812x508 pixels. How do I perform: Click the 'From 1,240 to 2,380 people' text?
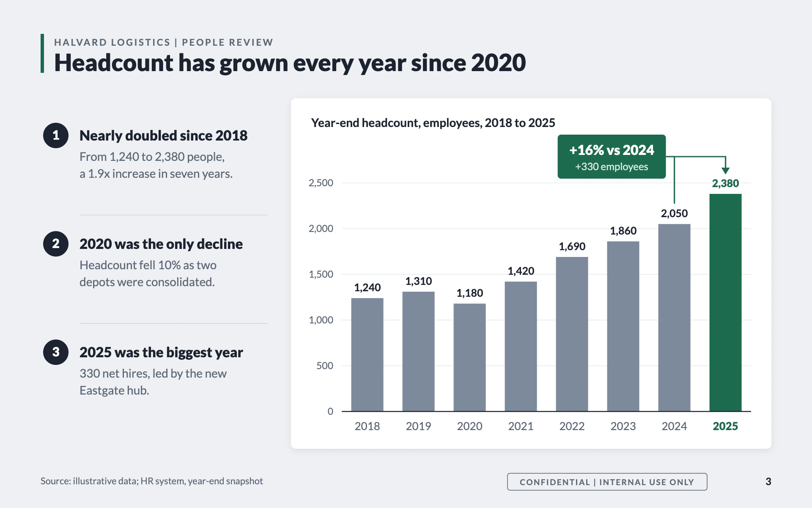(152, 157)
